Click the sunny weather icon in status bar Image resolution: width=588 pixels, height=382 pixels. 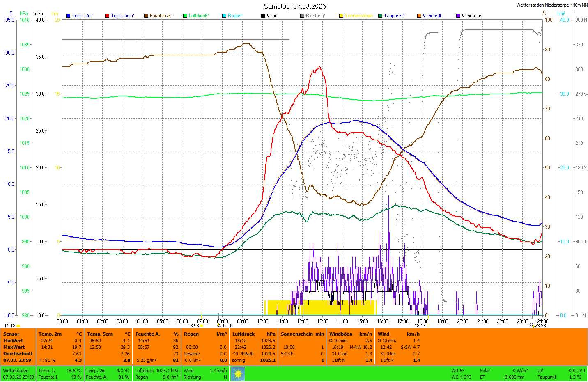[238, 374]
